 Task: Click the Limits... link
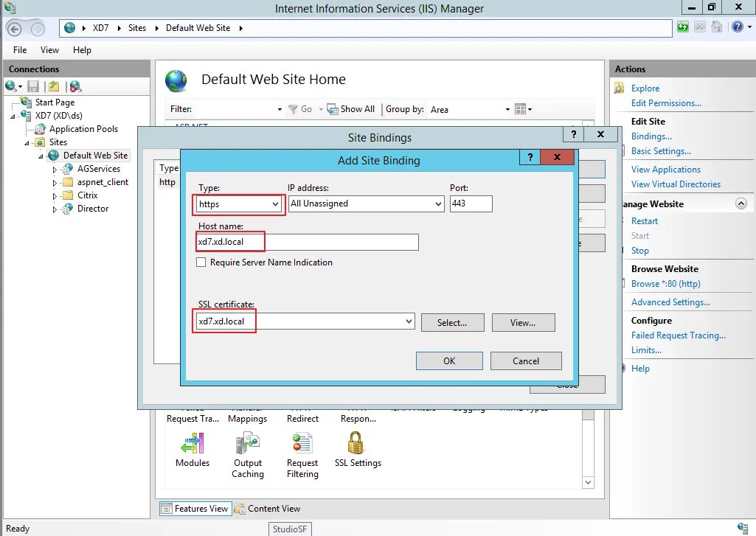pos(646,350)
